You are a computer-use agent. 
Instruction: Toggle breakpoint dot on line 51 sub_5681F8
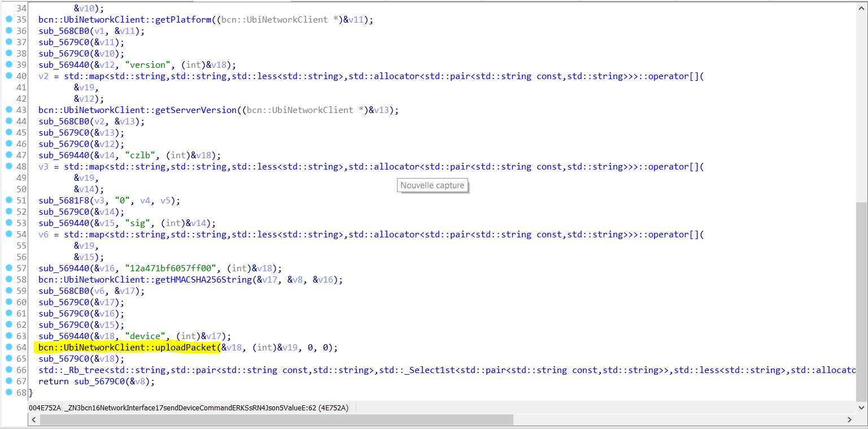pyautogui.click(x=8, y=200)
